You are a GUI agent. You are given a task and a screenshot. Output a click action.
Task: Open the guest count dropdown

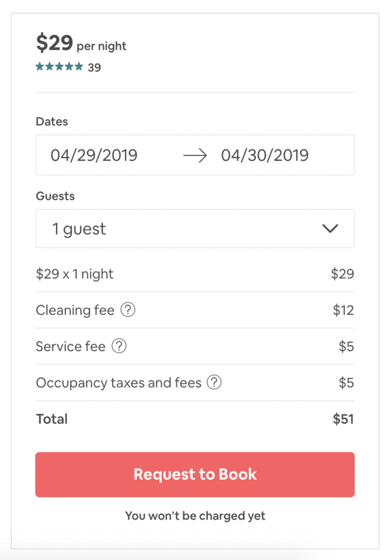point(195,229)
